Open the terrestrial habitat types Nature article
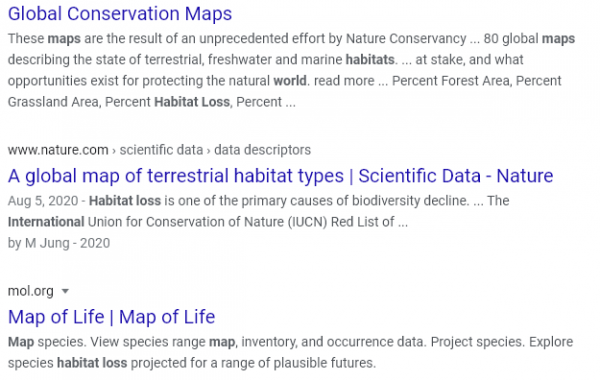This screenshot has width=600, height=380. [280, 176]
